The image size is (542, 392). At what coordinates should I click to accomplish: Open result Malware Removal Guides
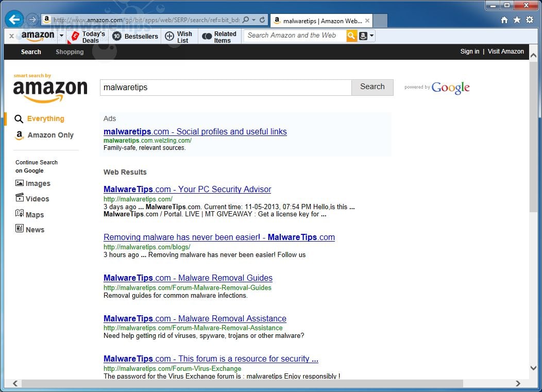click(188, 278)
